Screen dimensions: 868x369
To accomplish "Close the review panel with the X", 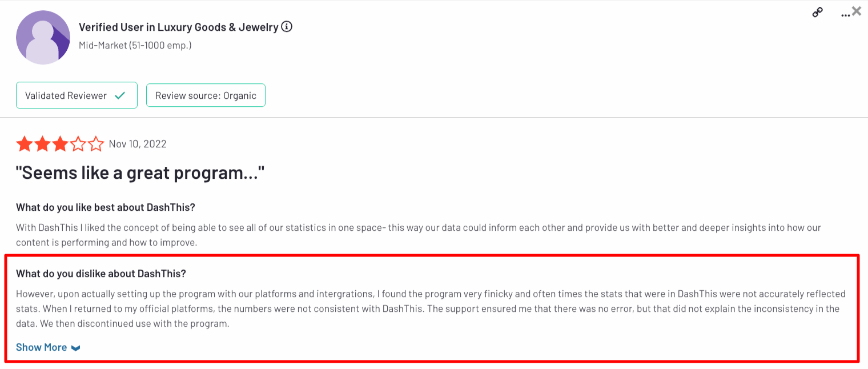I will [857, 11].
